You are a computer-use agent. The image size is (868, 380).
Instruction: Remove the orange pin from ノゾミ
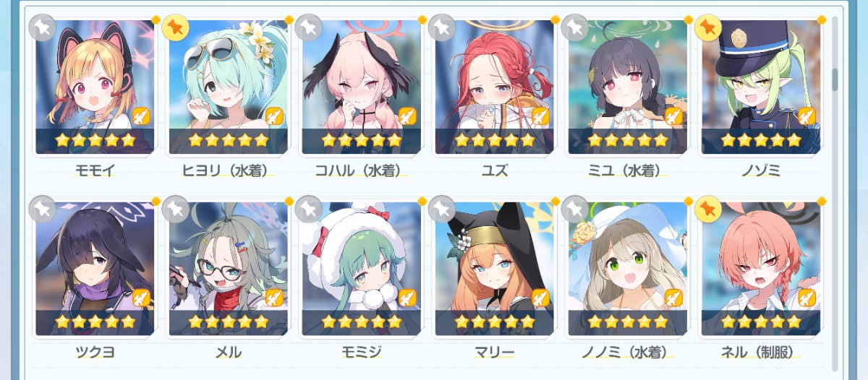point(708,27)
